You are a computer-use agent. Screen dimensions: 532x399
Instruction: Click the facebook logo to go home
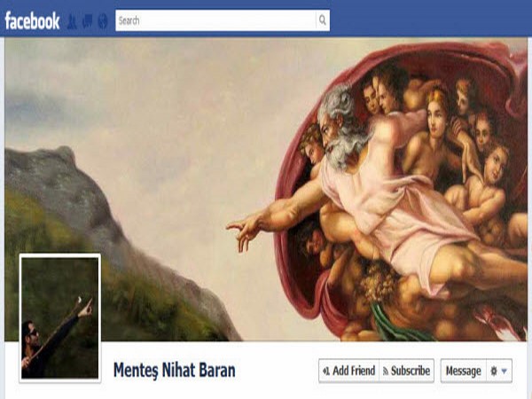32,20
